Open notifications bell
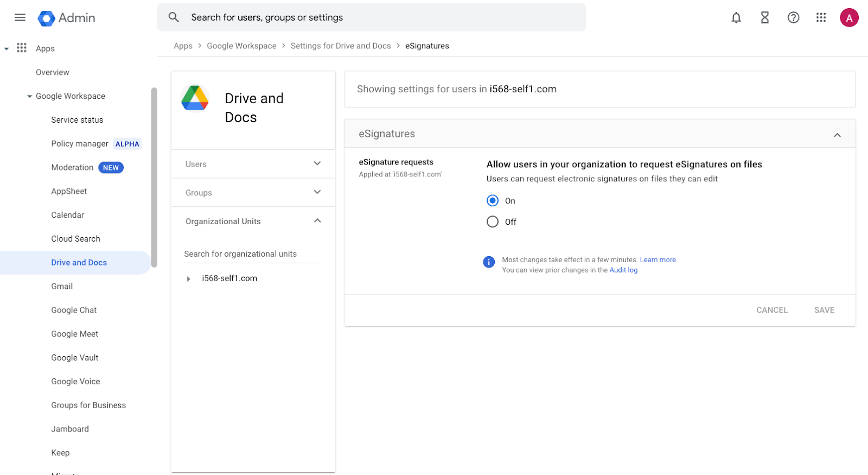Viewport: 868px width, 475px height. point(736,18)
